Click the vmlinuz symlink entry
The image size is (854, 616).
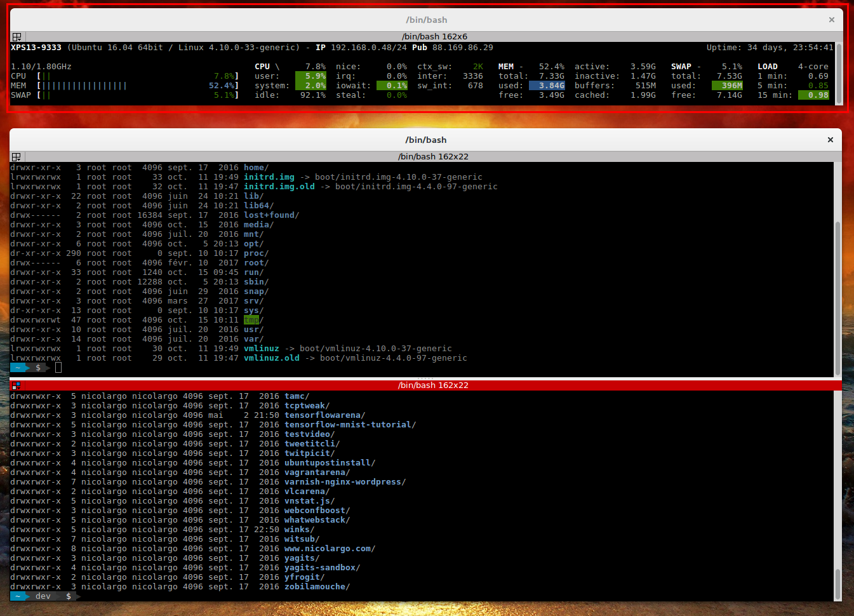(x=261, y=348)
